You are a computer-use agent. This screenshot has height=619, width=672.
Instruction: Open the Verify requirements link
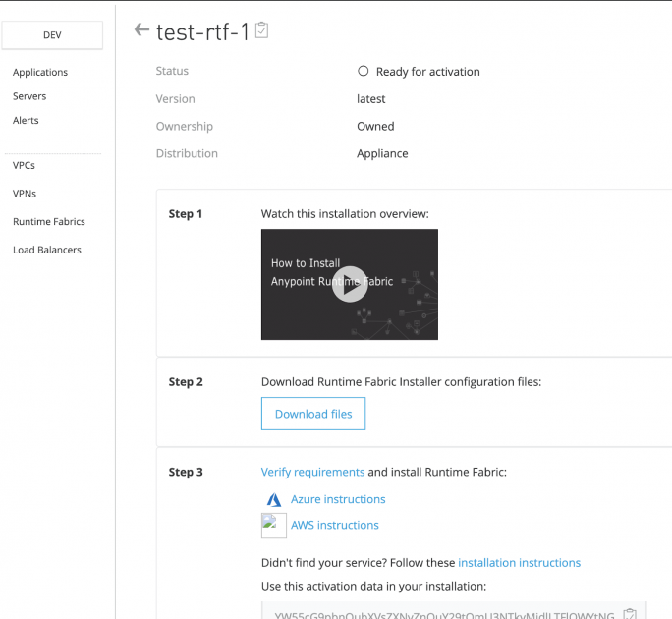(x=312, y=472)
